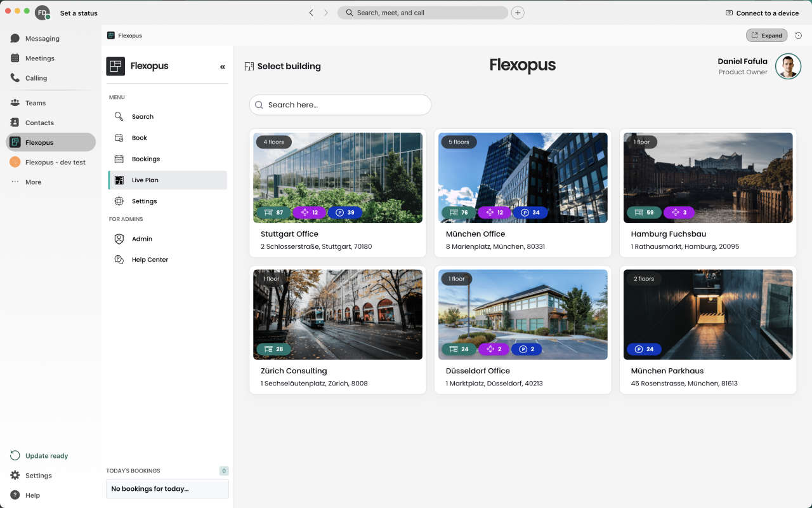812x508 pixels.
Task: Click the parking badge 34 on München Office
Action: 530,213
